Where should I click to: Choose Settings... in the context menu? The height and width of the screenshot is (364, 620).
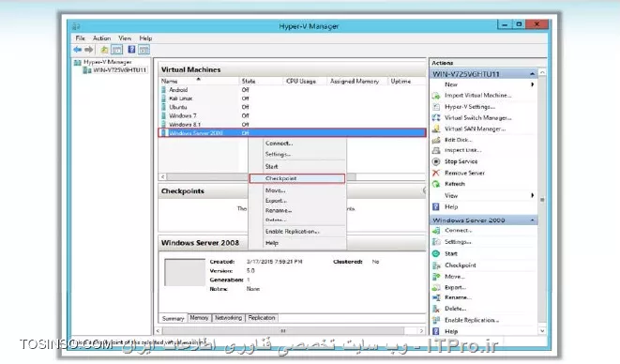[297, 154]
